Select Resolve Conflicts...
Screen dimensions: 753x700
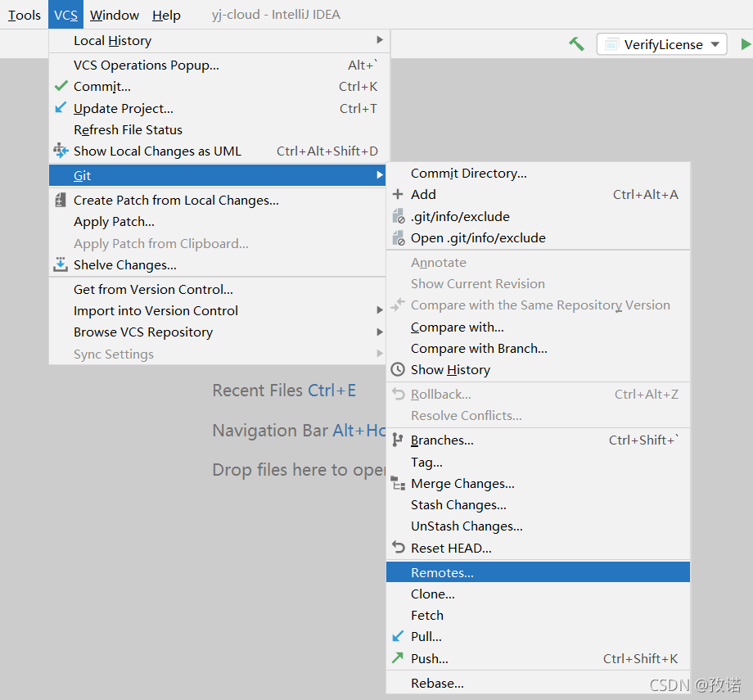tap(538, 415)
